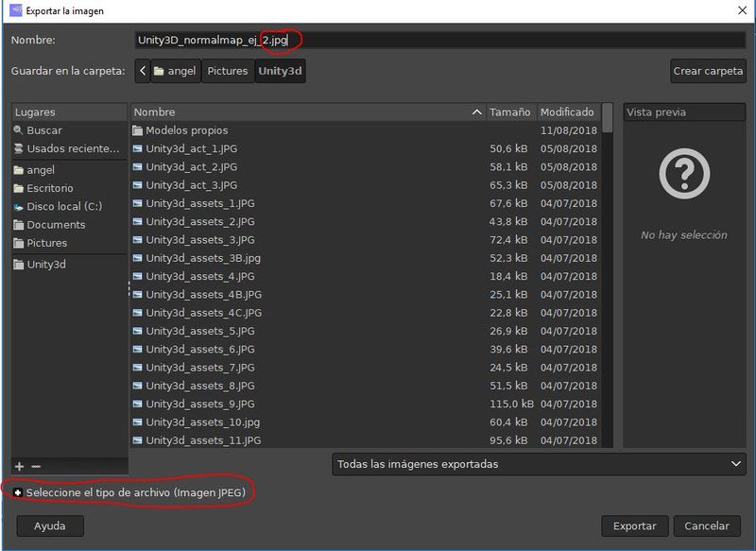This screenshot has height=551, width=756.
Task: Open Ayuda help button
Action: pos(50,525)
